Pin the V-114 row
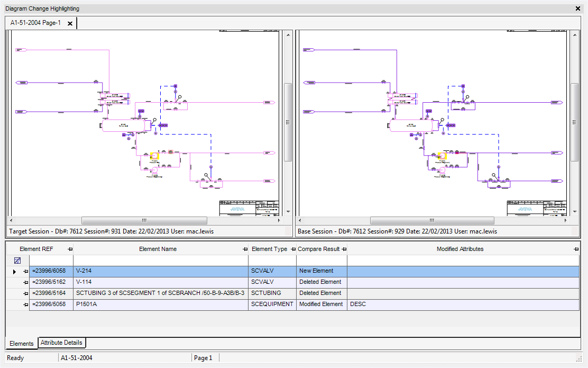This screenshot has width=588, height=368. click(25, 282)
